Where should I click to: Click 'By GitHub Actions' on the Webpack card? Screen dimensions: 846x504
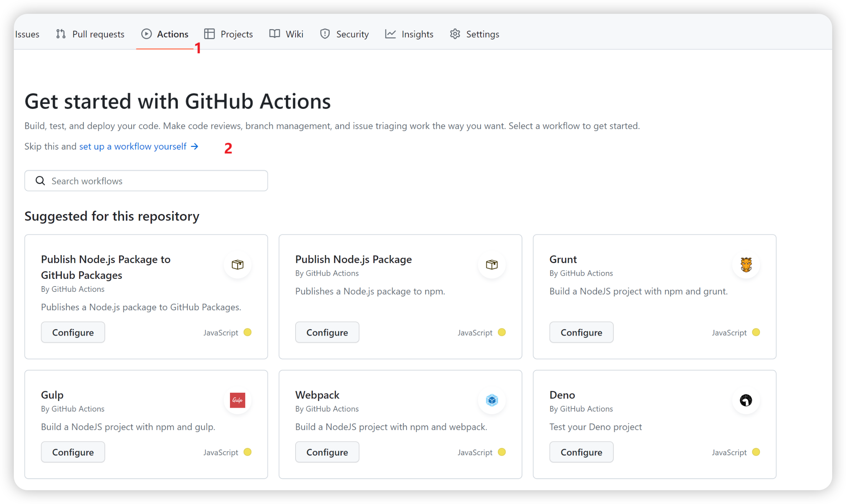click(x=327, y=409)
